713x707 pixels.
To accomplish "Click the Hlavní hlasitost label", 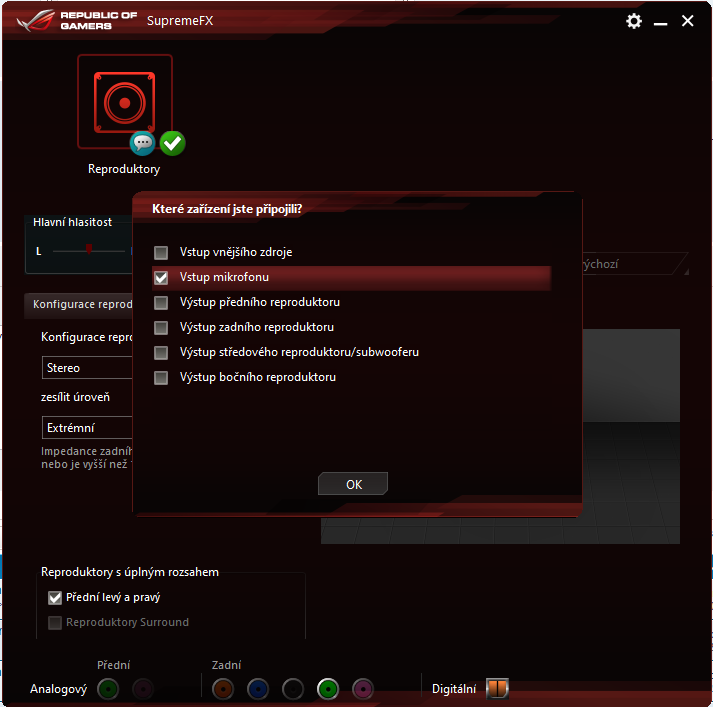I will [x=72, y=222].
